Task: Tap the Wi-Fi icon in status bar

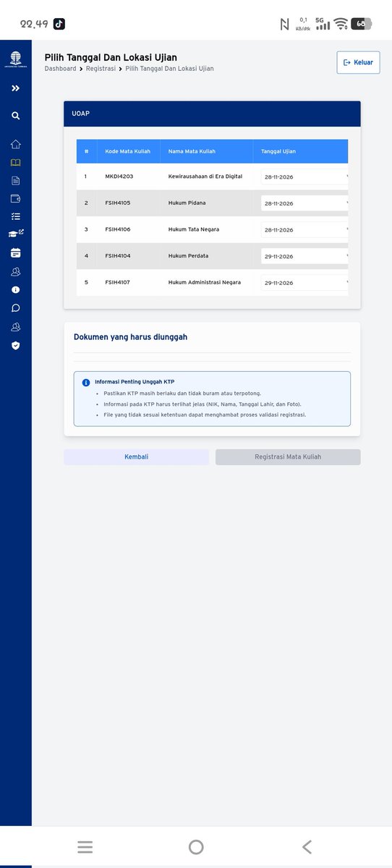Action: [341, 24]
